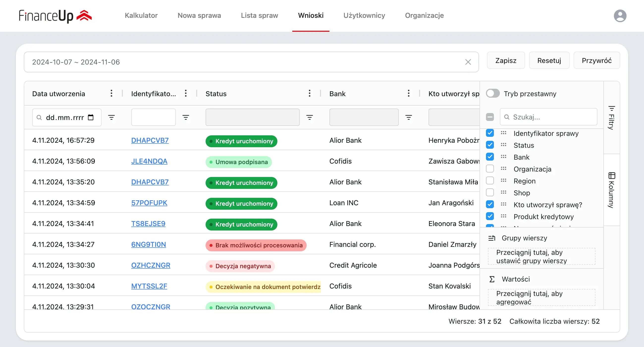
Task: Uncheck the Bank column checkbox
Action: pos(490,157)
